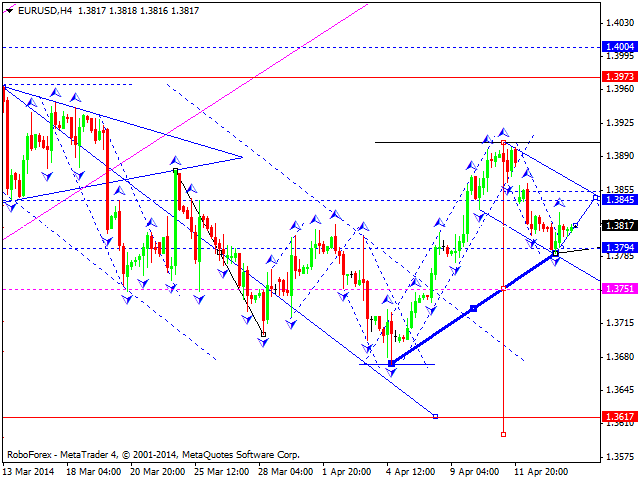This screenshot has height=480, width=640.
Task: Click the black 1.3817 current price label
Action: (x=620, y=225)
